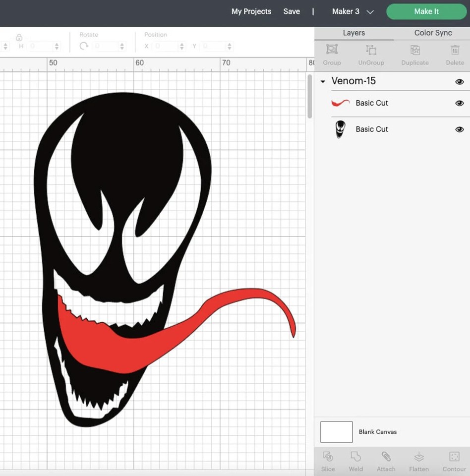Image resolution: width=470 pixels, height=476 pixels.
Task: Click the lock icon near the size fields
Action: coord(19,37)
